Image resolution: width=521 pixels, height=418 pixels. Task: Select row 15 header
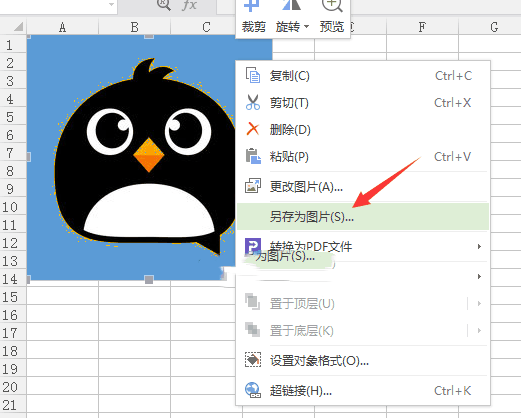pos(13,297)
